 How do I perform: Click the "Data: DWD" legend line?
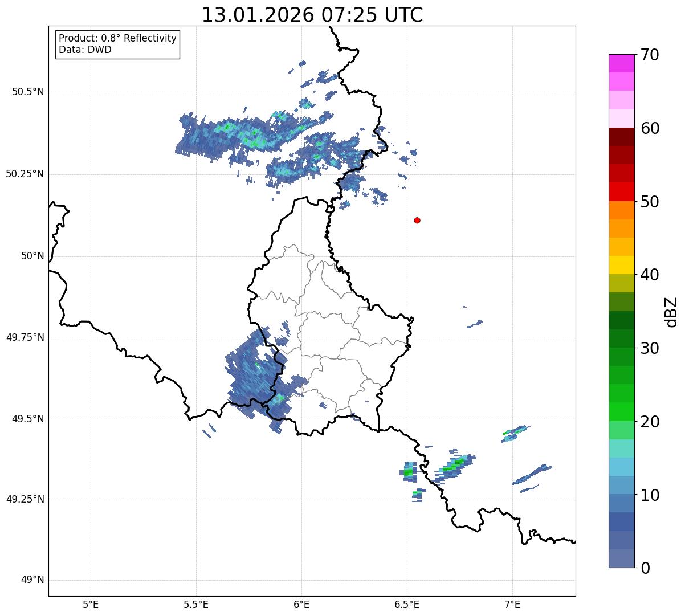coord(85,50)
